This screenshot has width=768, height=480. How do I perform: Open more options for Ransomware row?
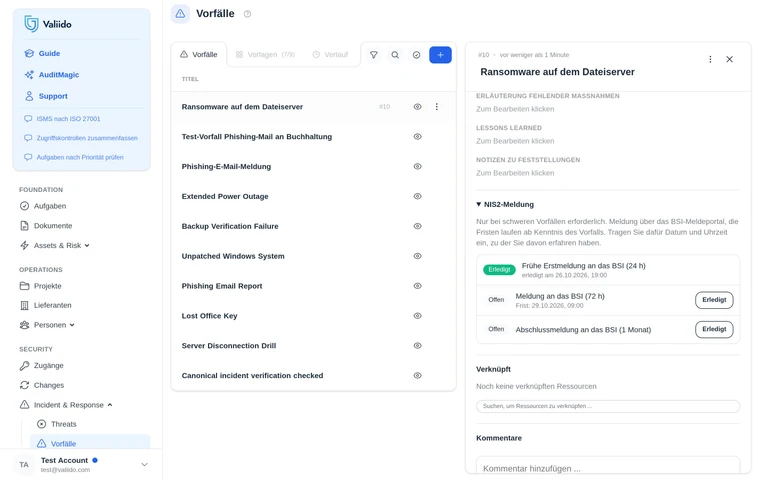[x=436, y=107]
